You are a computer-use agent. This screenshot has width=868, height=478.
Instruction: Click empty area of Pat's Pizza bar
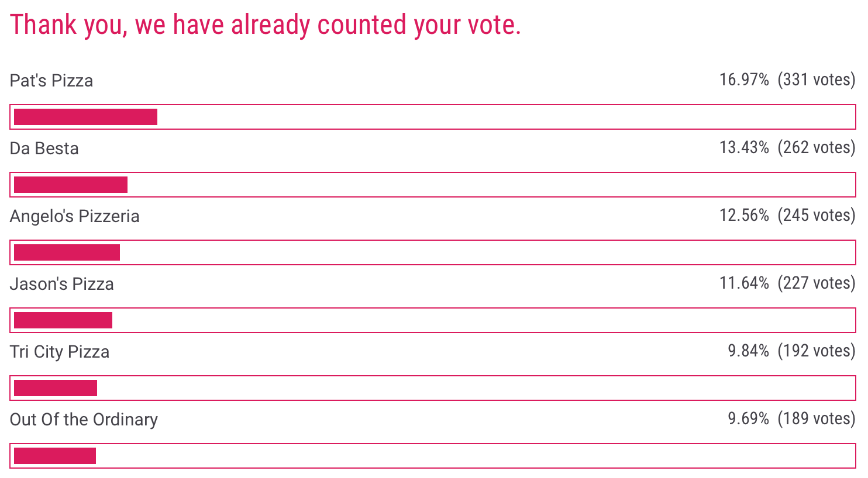[x=506, y=117]
